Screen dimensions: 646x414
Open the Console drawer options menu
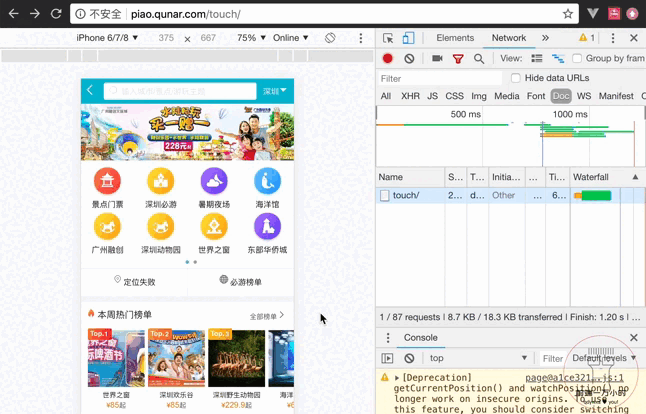388,338
